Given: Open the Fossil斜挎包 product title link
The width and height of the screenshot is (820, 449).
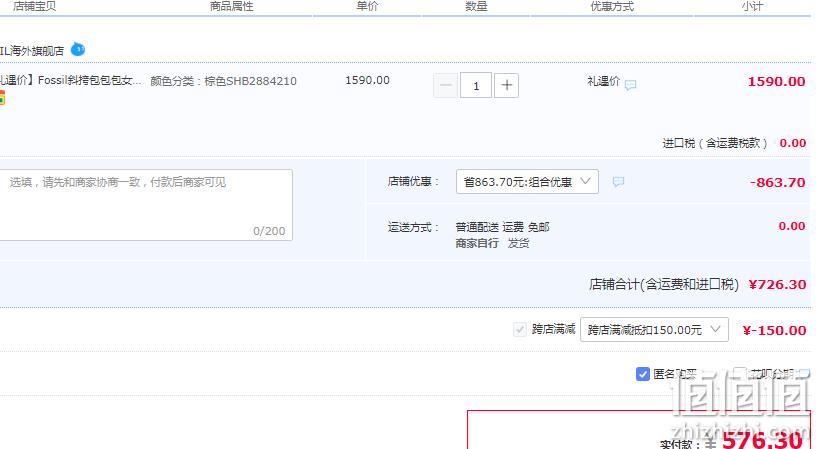Looking at the screenshot, I should 71,80.
